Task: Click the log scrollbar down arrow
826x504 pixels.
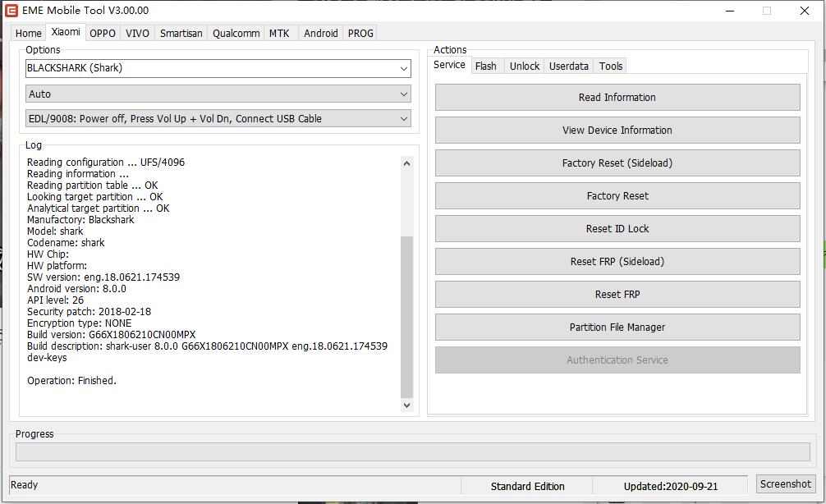Action: coord(406,405)
